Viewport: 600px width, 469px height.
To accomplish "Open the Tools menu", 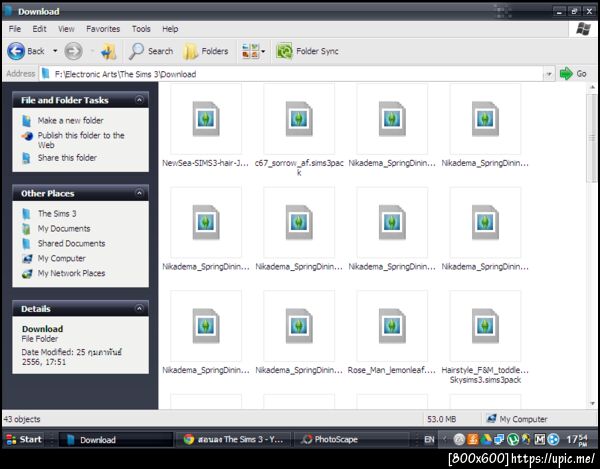I will pos(141,29).
